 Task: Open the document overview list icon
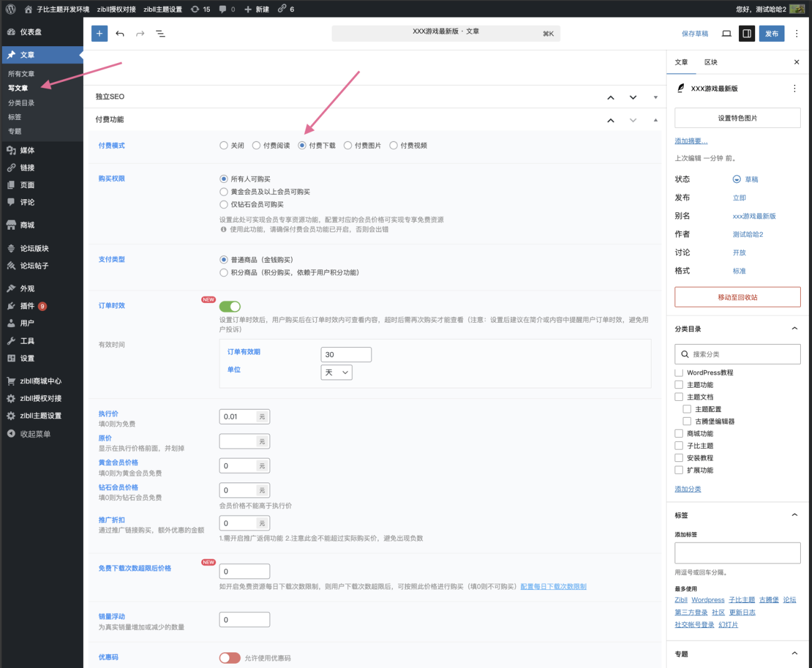tap(161, 34)
